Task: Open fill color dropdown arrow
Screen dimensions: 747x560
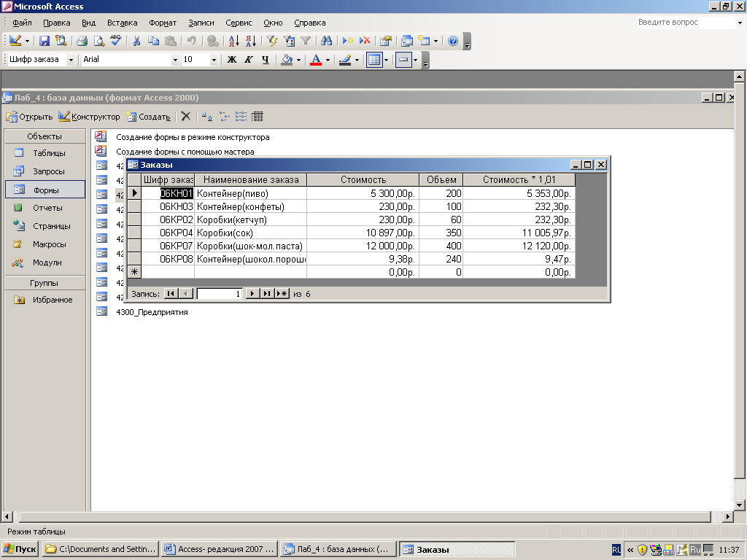Action: point(298,60)
